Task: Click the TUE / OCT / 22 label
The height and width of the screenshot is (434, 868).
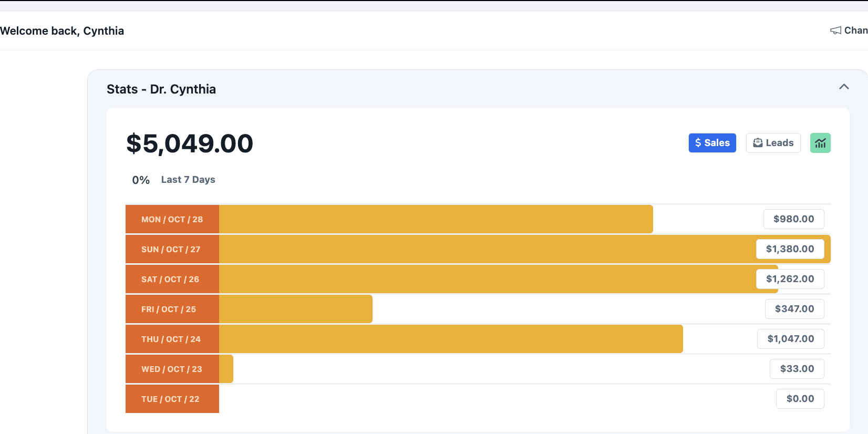Action: click(x=170, y=399)
